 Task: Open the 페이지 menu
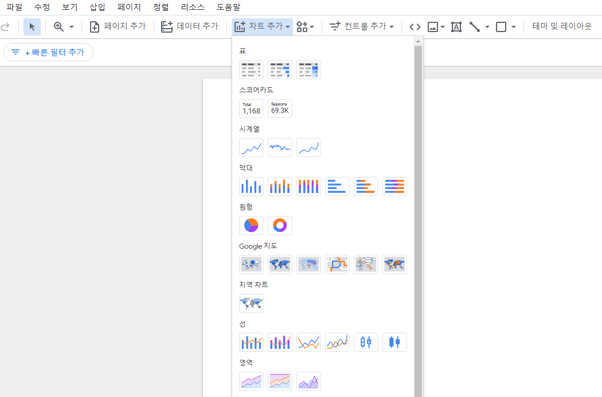(129, 7)
